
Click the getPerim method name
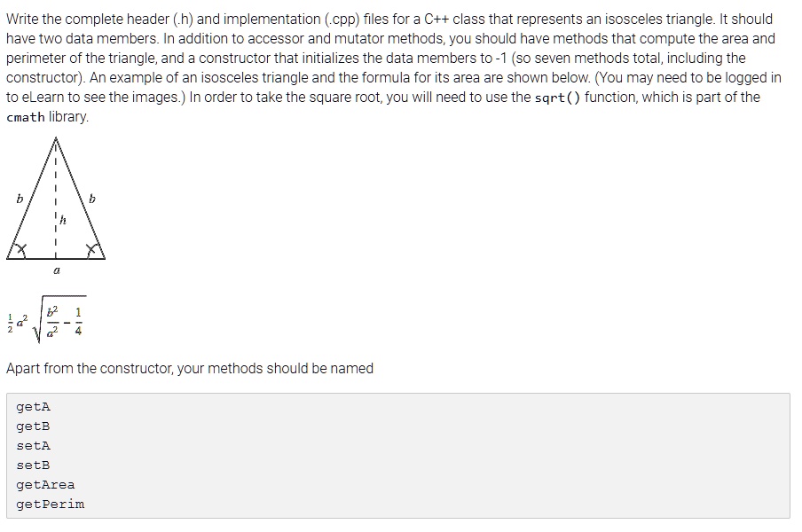click(50, 504)
